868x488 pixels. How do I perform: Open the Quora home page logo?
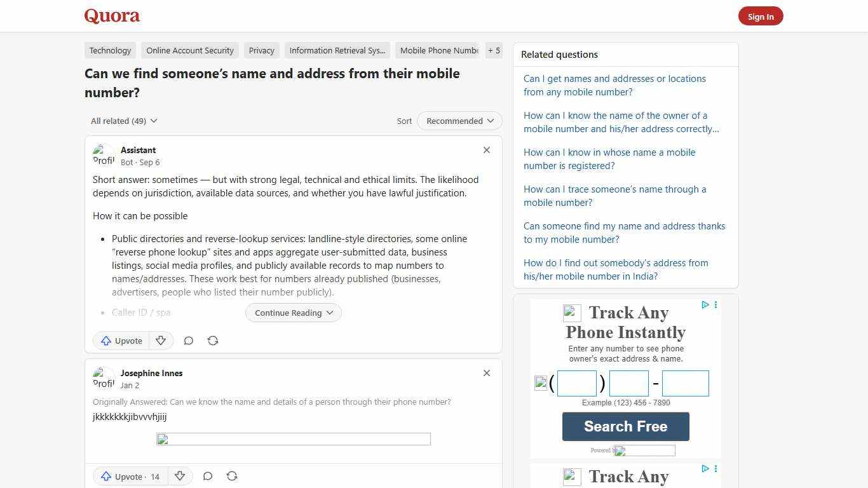pyautogui.click(x=112, y=16)
